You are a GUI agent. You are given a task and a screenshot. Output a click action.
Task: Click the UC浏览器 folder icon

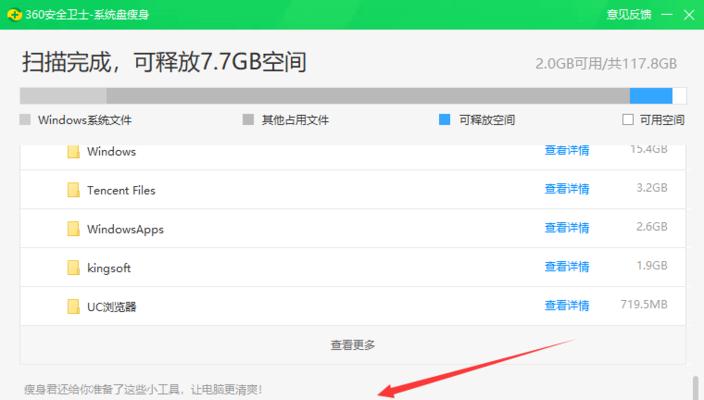coord(73,307)
